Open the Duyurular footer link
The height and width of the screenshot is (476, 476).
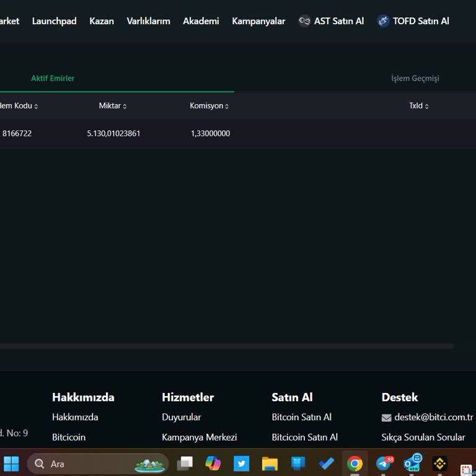181,417
